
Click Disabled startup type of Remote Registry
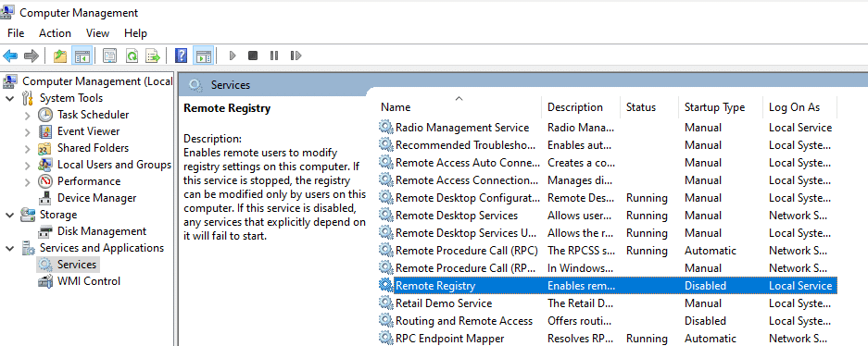coord(705,286)
